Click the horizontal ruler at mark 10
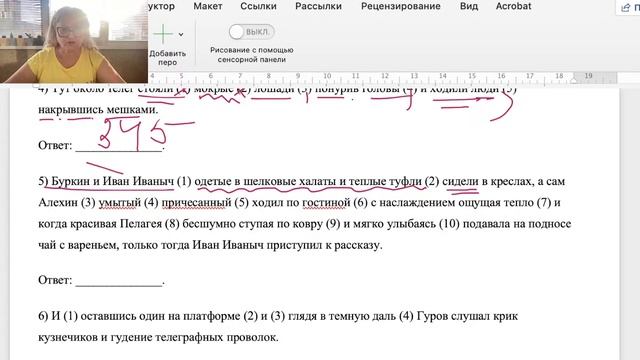The image size is (640, 360). pos(327,76)
